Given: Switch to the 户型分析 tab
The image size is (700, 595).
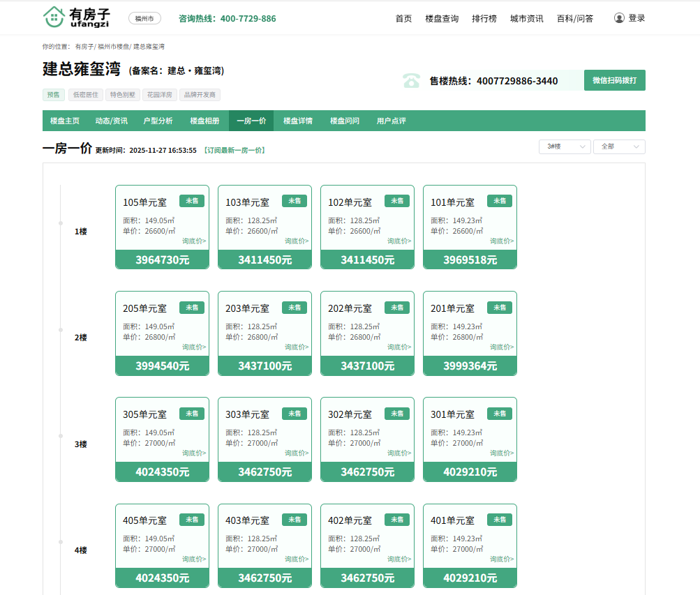Looking at the screenshot, I should pos(158,121).
